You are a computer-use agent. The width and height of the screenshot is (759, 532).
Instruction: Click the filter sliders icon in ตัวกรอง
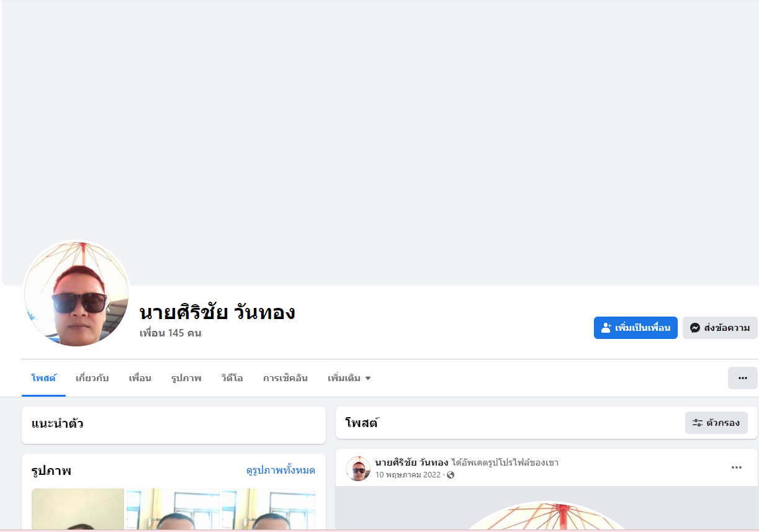click(698, 423)
